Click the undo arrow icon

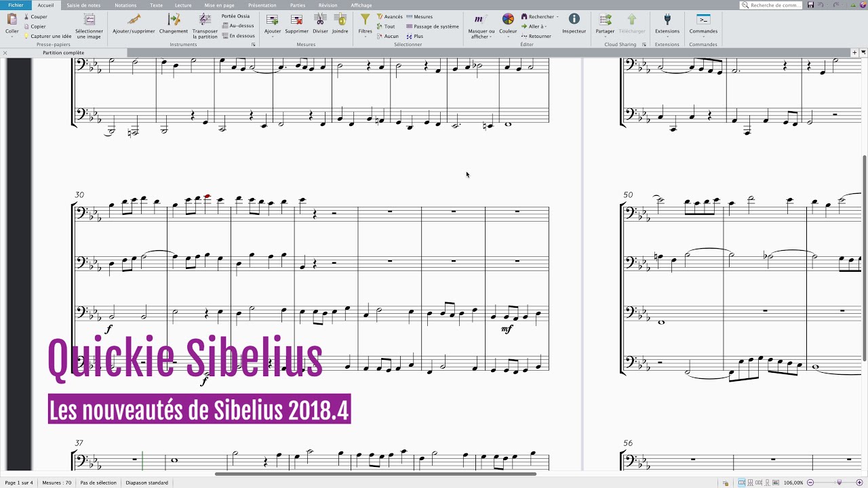click(x=821, y=5)
